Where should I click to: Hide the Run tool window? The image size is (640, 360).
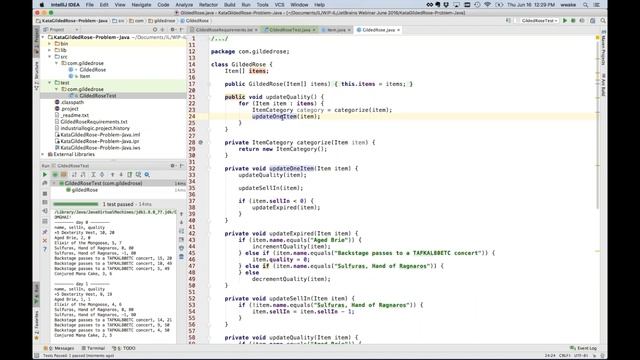(181, 166)
